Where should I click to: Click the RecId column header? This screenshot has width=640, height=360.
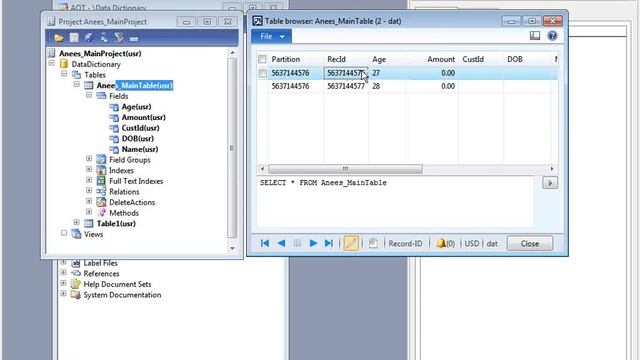(346, 59)
